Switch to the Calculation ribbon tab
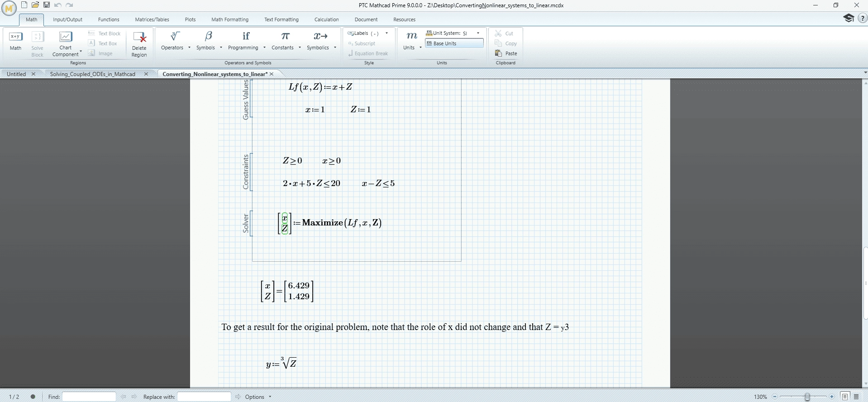868x402 pixels. coord(327,19)
